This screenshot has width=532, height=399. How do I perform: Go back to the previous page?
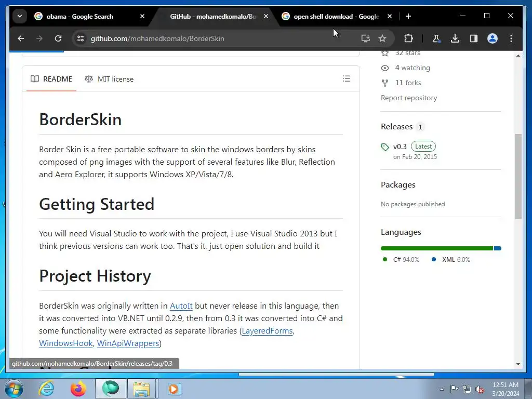[x=21, y=38]
